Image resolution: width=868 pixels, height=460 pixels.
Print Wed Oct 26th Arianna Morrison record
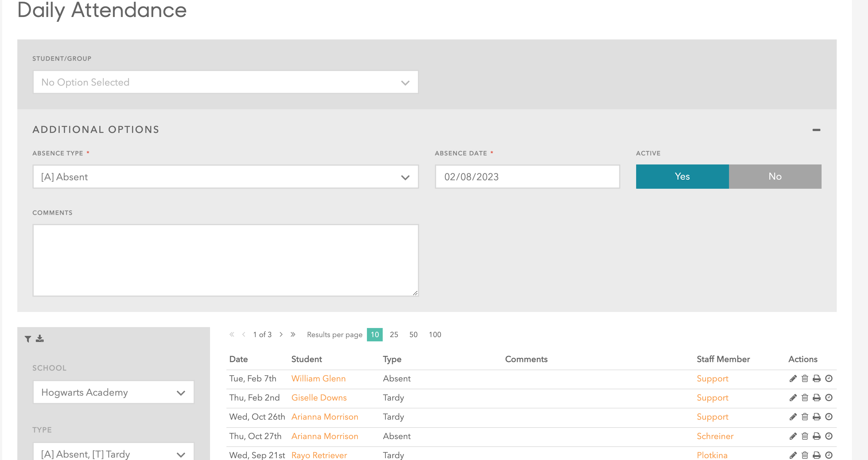click(x=816, y=417)
